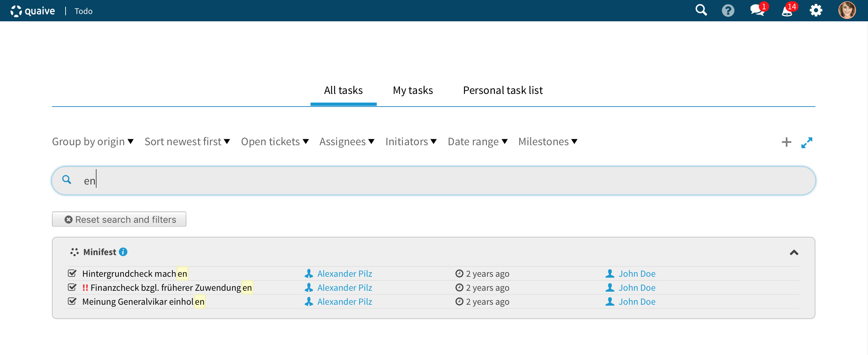Open the settings gear icon
This screenshot has width=868, height=355.
816,11
